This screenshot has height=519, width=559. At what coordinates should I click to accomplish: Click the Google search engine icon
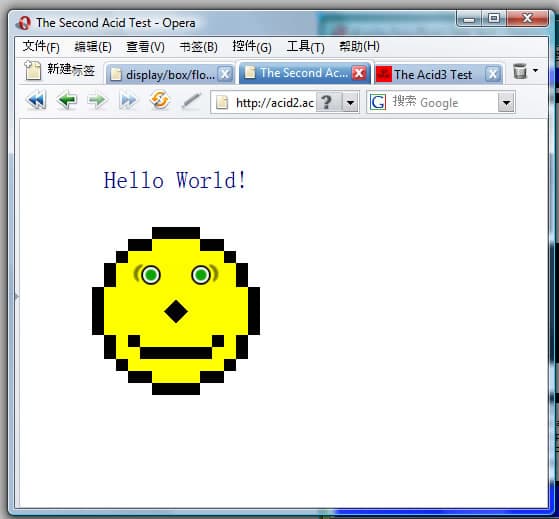[378, 102]
